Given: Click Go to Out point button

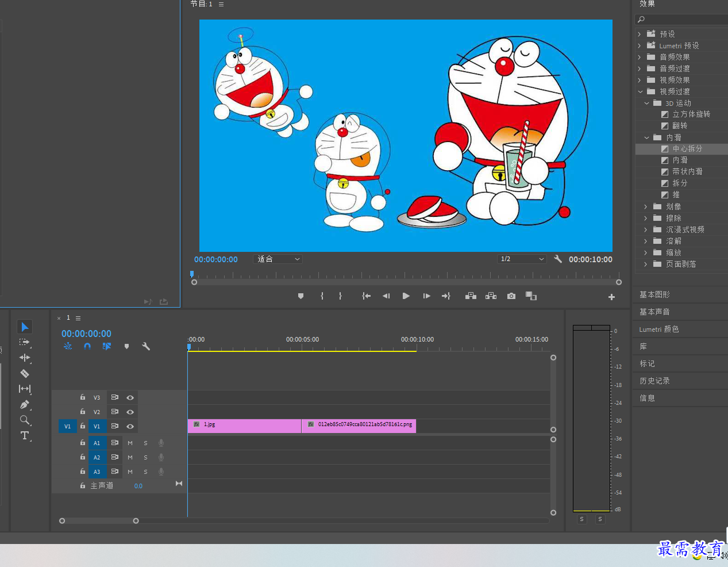Looking at the screenshot, I should (x=446, y=296).
